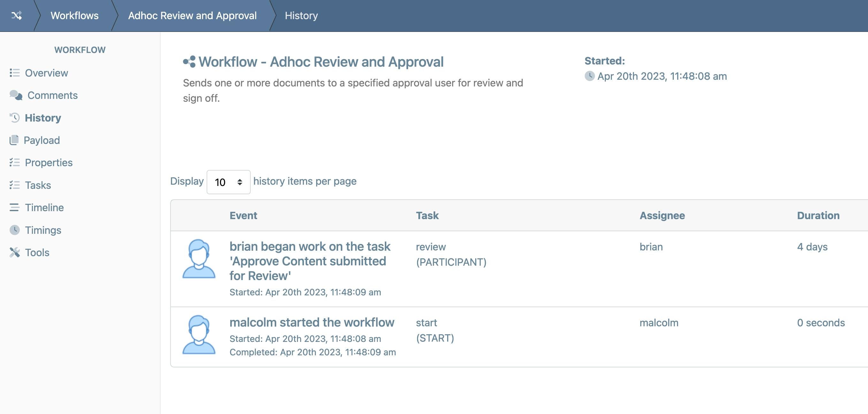Screen dimensions: 868x414
Task: Click the shuffle icon in the breadcrumb bar
Action: (x=17, y=16)
